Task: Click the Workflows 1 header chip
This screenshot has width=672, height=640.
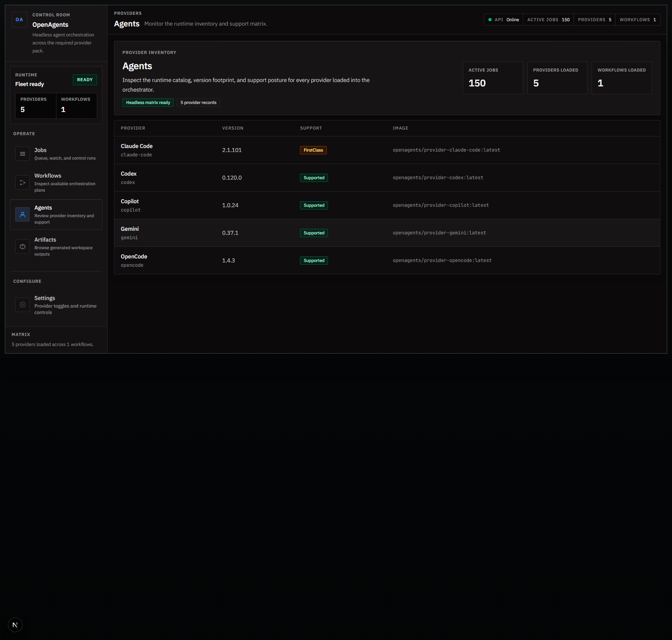Action: (638, 20)
